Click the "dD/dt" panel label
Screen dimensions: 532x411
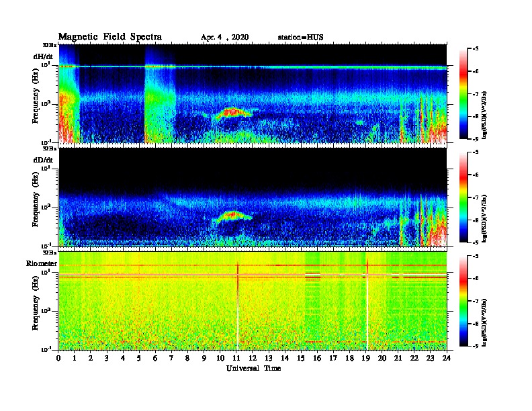tap(43, 160)
